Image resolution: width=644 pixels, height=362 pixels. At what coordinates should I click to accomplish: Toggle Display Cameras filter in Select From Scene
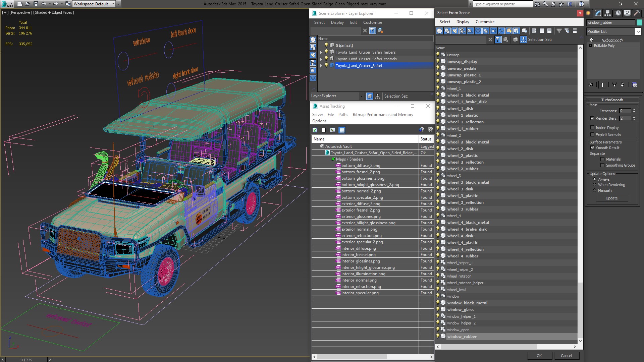(x=463, y=31)
